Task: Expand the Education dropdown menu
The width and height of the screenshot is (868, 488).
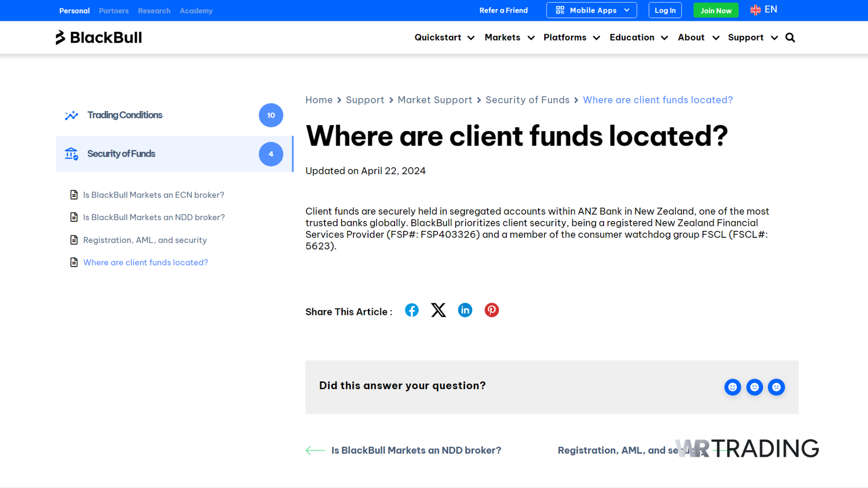Action: pos(638,38)
